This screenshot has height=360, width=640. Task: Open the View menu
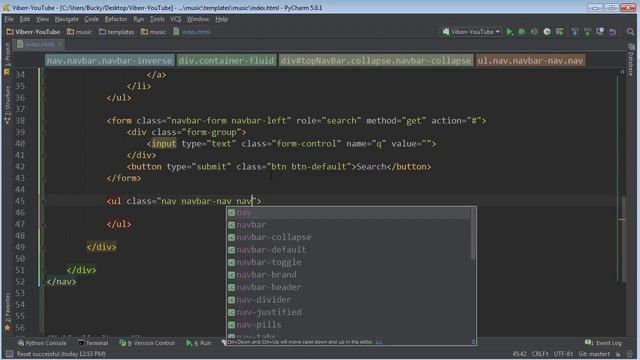pyautogui.click(x=42, y=19)
